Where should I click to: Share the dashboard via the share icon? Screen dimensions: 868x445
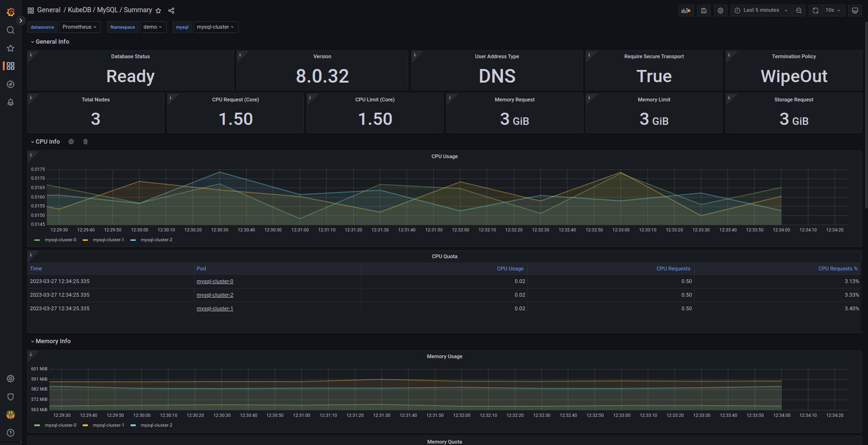tap(171, 10)
